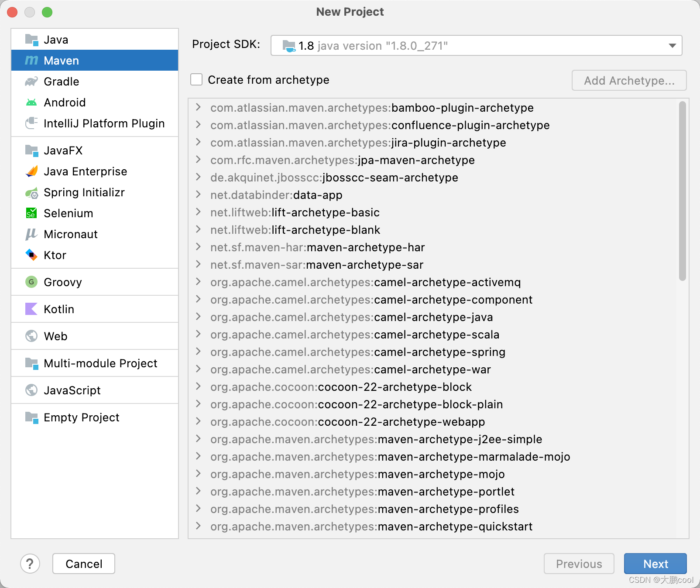Image resolution: width=700 pixels, height=588 pixels.
Task: Select maven-archetype-marmalade-mojo row
Action: point(432,457)
